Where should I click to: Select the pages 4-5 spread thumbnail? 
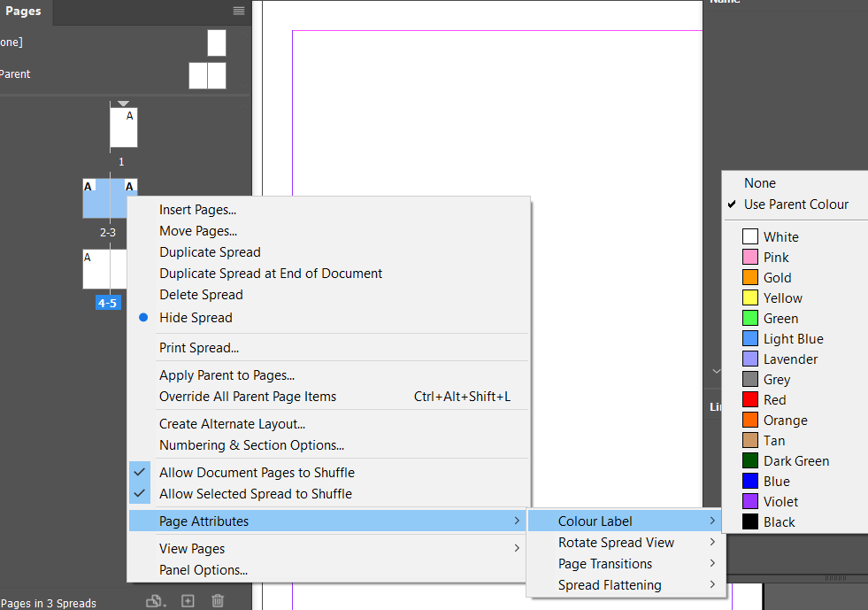(106, 270)
